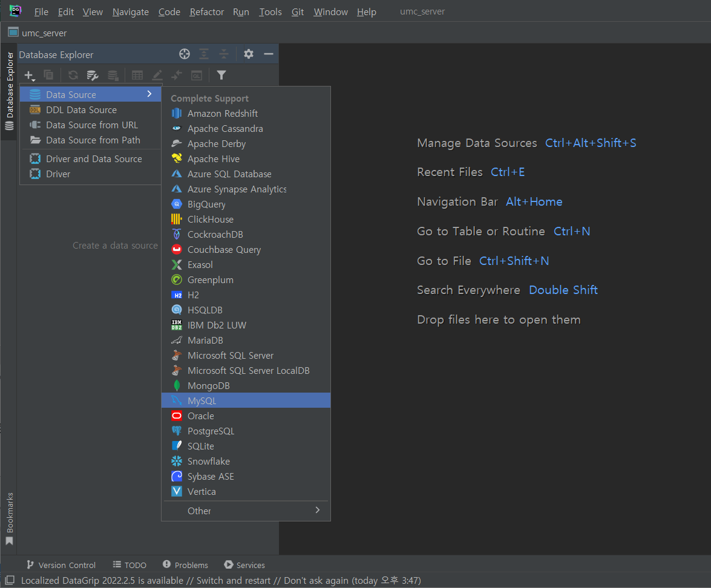Choose PostgreSQL data source
The width and height of the screenshot is (711, 588).
246,431
